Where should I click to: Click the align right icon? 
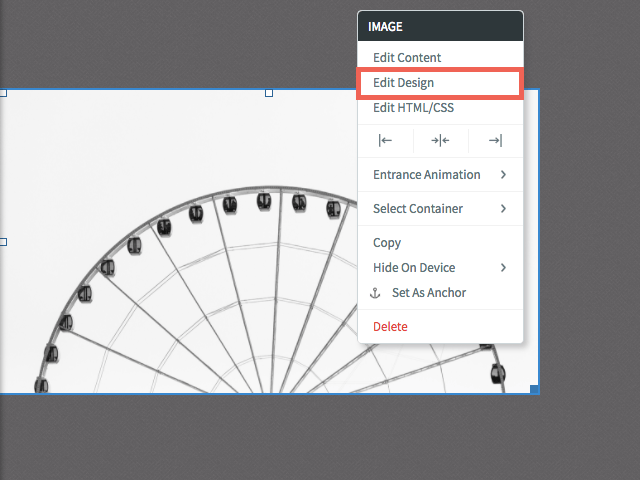[496, 141]
